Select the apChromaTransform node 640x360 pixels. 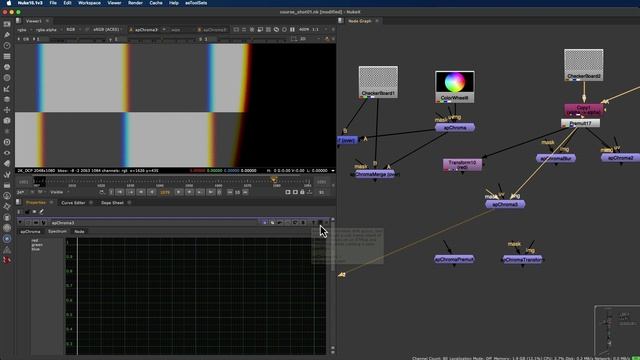(x=522, y=259)
